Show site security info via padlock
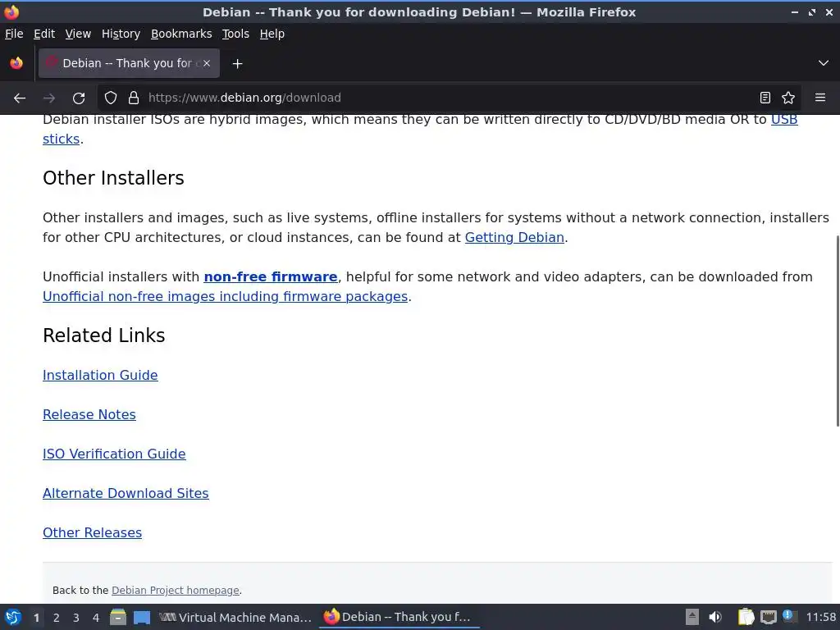 click(x=134, y=98)
